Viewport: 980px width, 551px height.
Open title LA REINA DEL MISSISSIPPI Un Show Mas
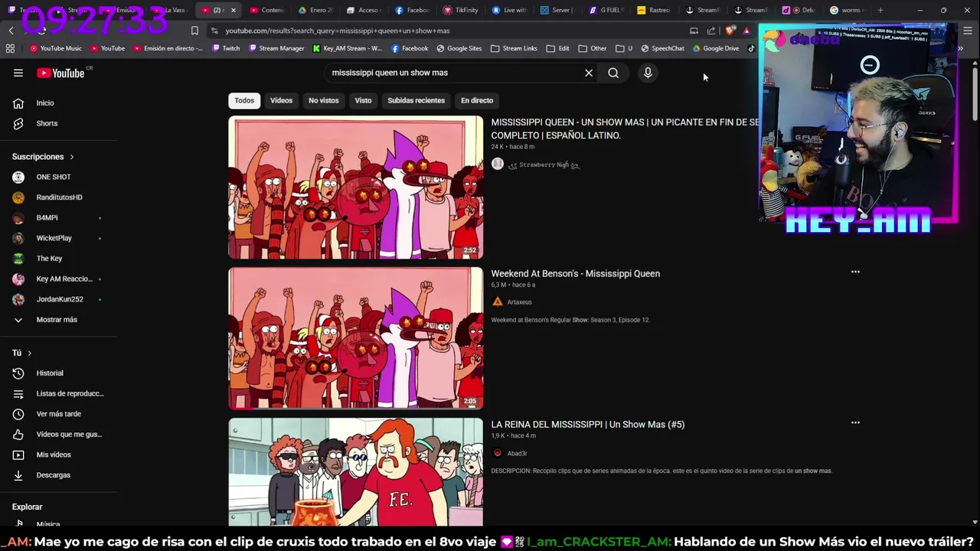coord(588,424)
